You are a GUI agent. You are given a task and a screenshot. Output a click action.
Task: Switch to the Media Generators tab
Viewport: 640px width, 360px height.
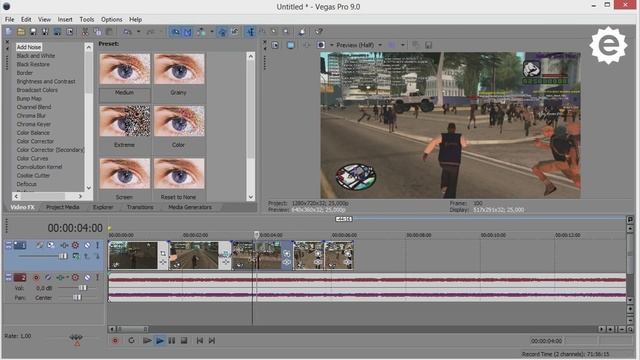click(190, 207)
